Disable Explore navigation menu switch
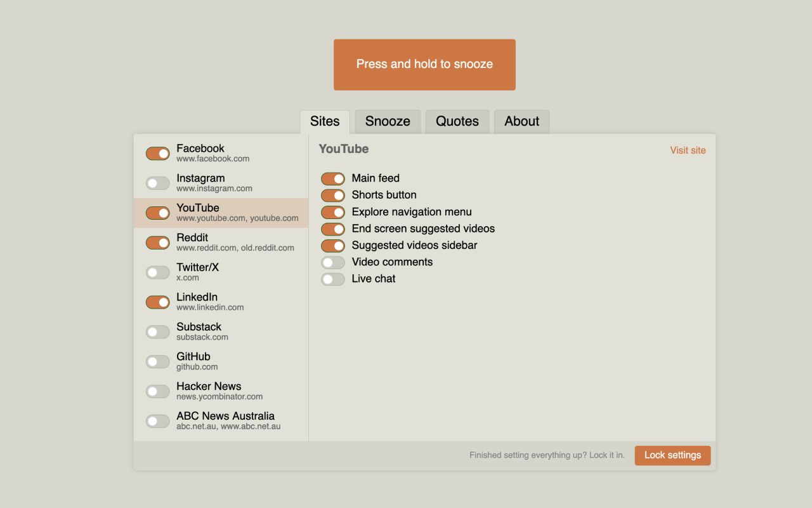The image size is (812, 508). [333, 212]
